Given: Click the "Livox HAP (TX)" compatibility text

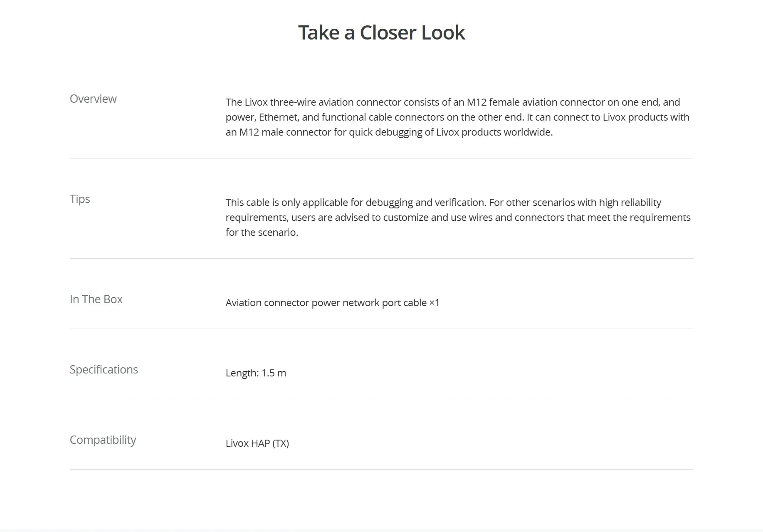Looking at the screenshot, I should pyautogui.click(x=257, y=443).
